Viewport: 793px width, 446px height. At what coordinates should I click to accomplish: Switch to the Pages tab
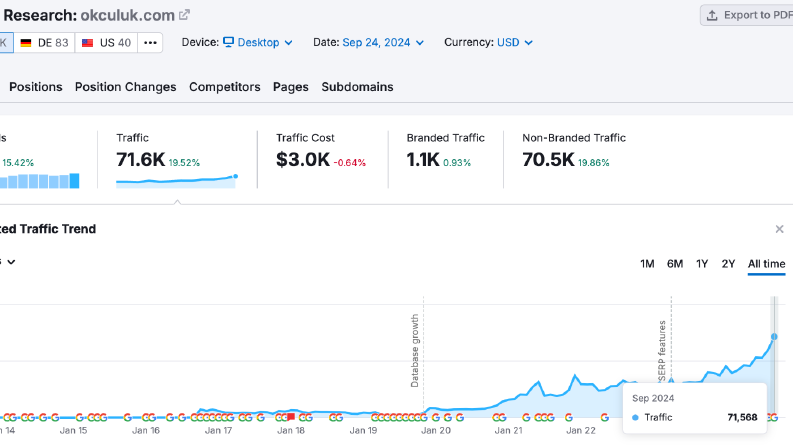291,87
